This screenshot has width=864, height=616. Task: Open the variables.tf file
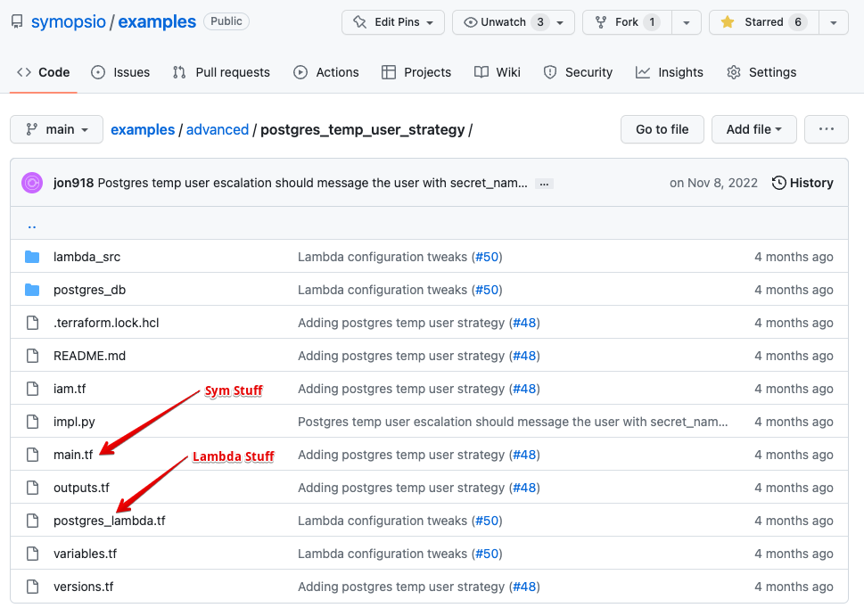85,554
